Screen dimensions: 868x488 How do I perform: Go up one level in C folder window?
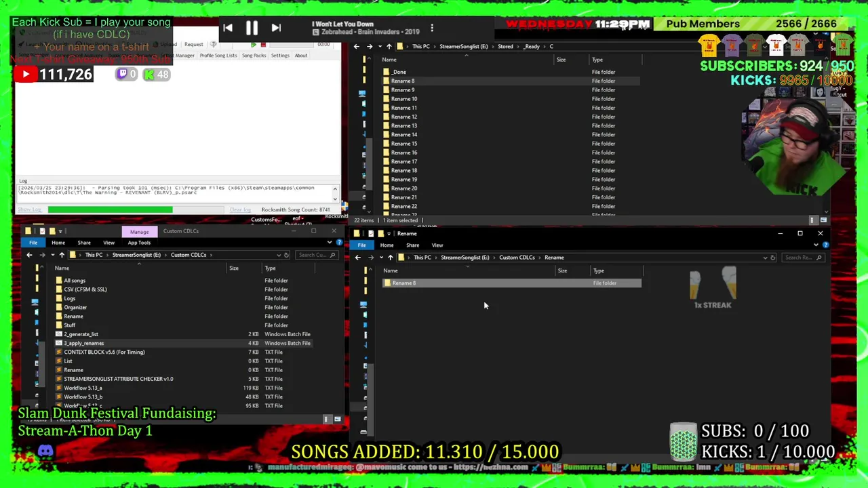[389, 47]
